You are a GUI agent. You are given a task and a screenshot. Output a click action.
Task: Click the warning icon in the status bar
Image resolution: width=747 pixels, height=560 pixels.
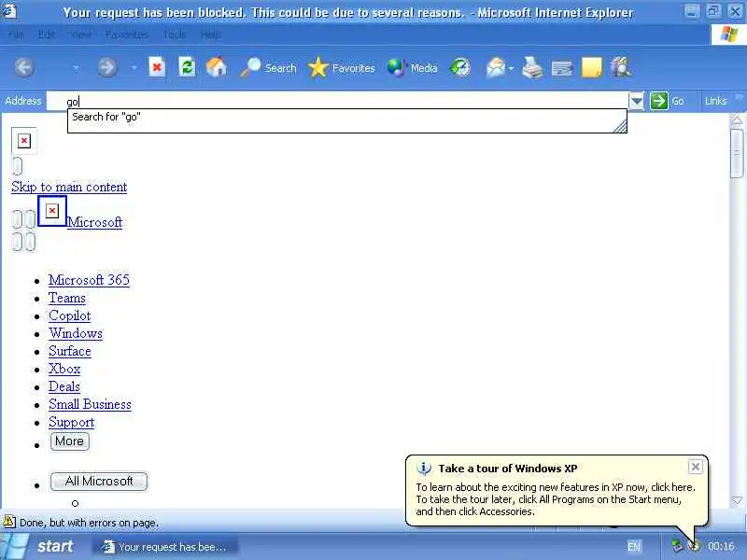pyautogui.click(x=9, y=523)
